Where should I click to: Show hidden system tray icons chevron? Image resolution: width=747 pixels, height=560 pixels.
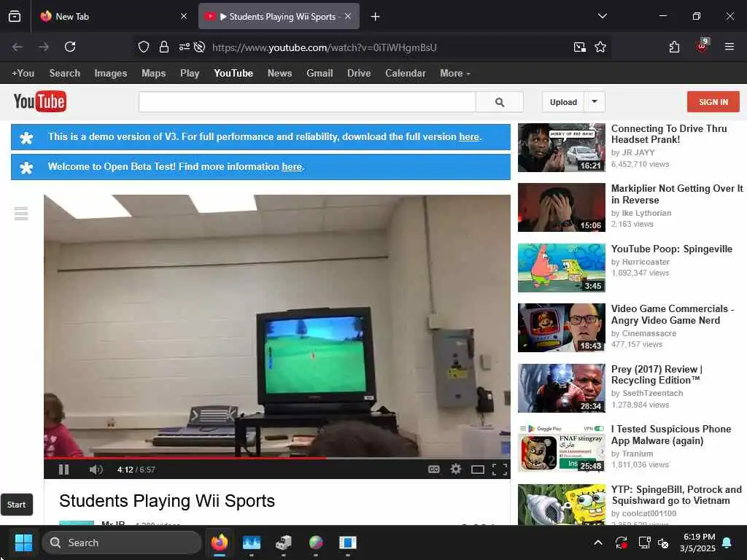pos(598,542)
